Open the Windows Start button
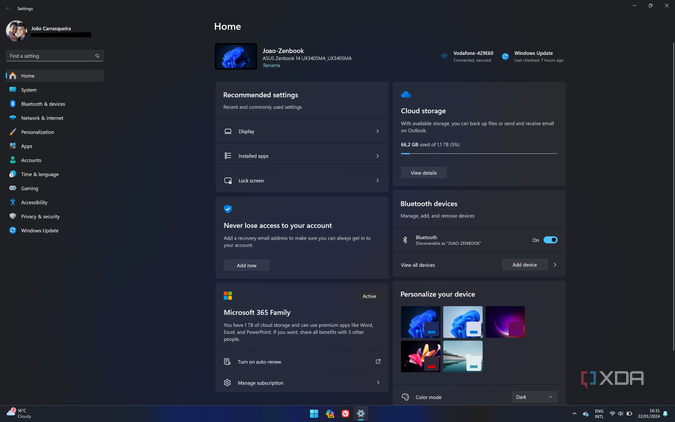Screen dimensions: 675x422 click(x=314, y=413)
